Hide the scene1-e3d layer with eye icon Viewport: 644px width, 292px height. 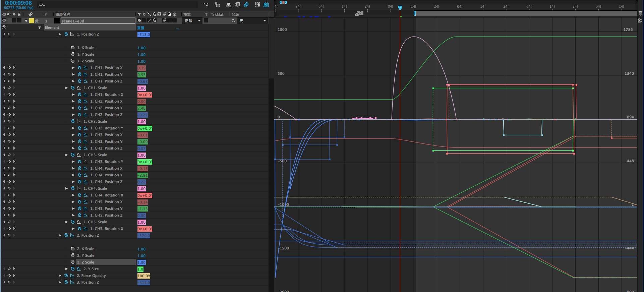pyautogui.click(x=4, y=21)
